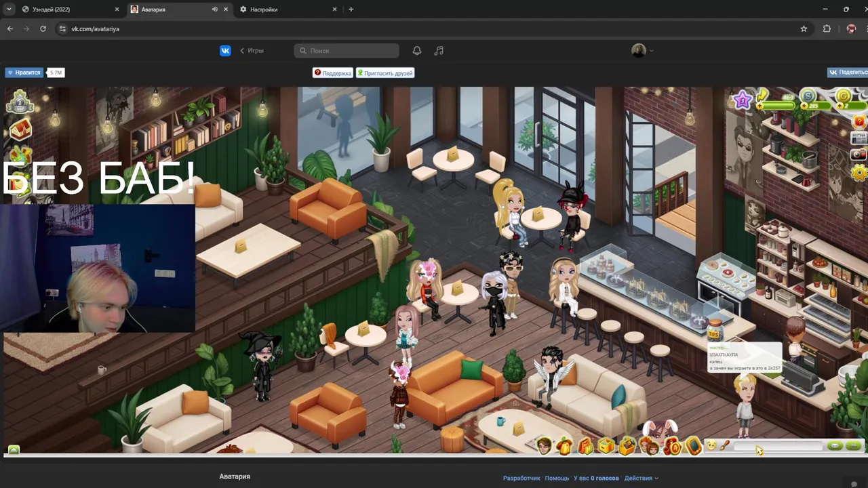
Task: Open game settings gear icon
Action: (x=860, y=173)
